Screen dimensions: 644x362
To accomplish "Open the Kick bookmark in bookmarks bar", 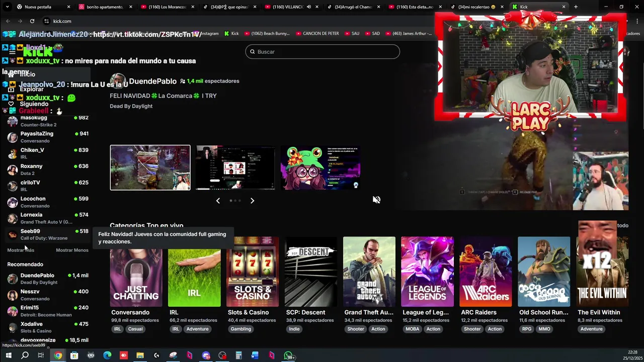I will coord(231,34).
